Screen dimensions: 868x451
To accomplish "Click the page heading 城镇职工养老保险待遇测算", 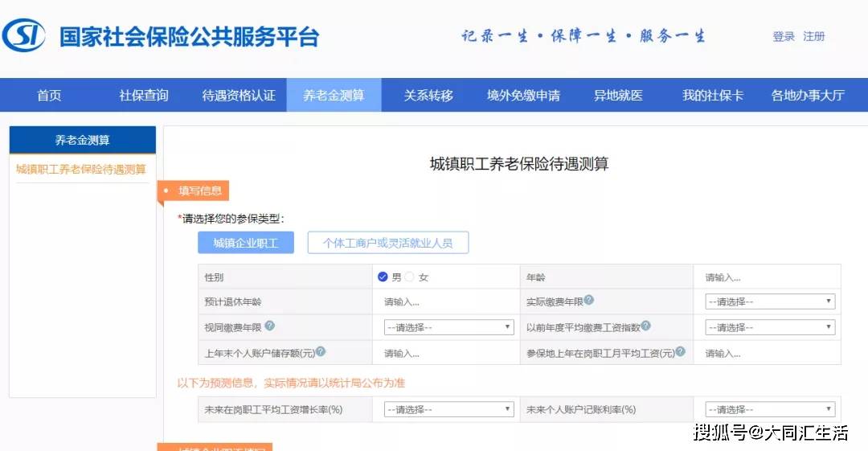I will pyautogui.click(x=519, y=164).
